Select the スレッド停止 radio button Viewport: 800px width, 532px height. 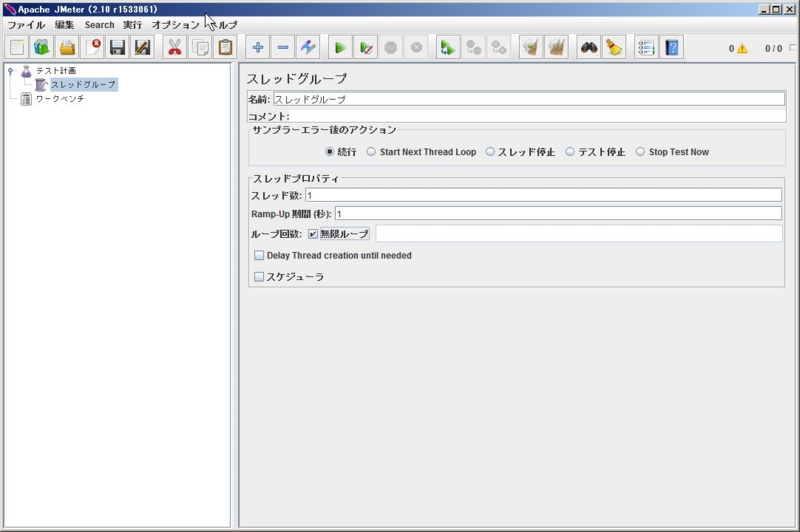click(490, 151)
